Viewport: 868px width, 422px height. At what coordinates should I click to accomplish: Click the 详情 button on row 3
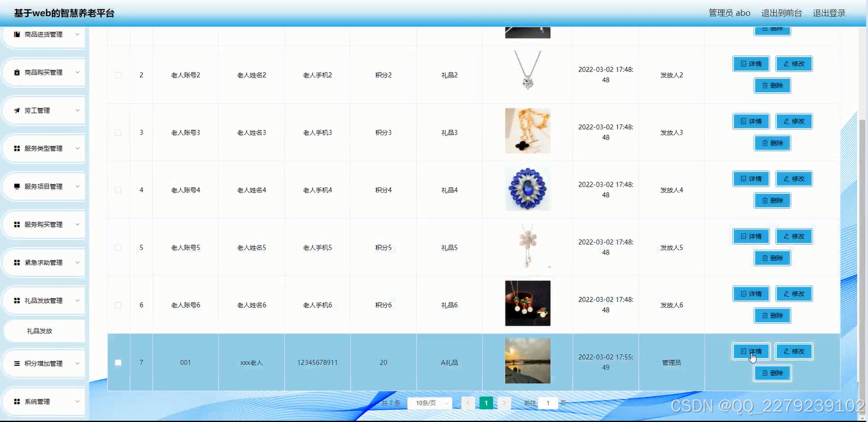coord(750,121)
